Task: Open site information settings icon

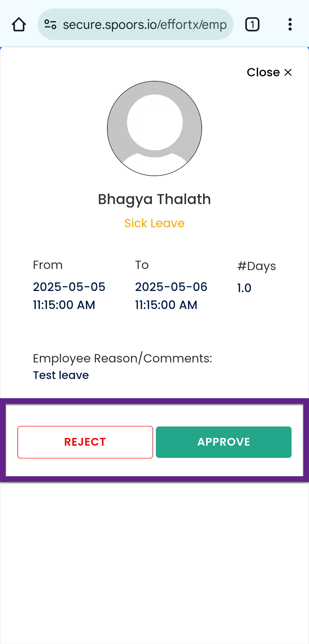Action: tap(50, 25)
